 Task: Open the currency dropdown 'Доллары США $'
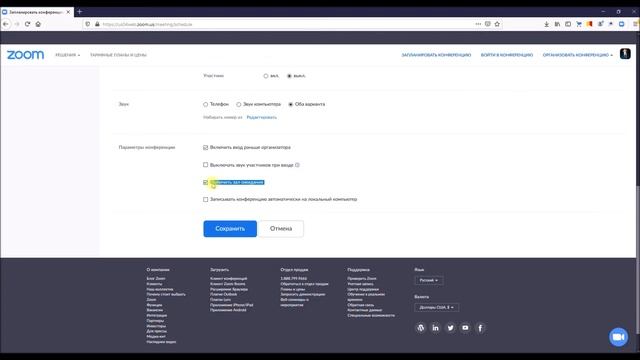point(436,307)
